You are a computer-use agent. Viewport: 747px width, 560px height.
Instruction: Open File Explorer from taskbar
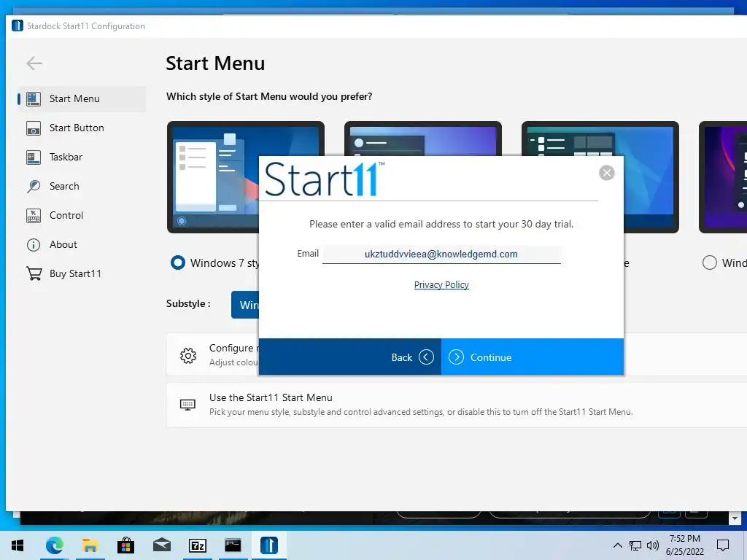coord(90,545)
